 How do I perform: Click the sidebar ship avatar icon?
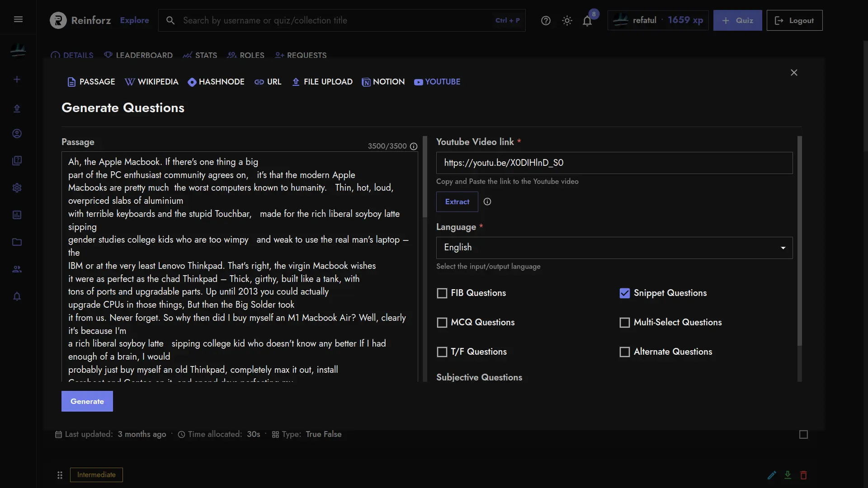coord(18,50)
